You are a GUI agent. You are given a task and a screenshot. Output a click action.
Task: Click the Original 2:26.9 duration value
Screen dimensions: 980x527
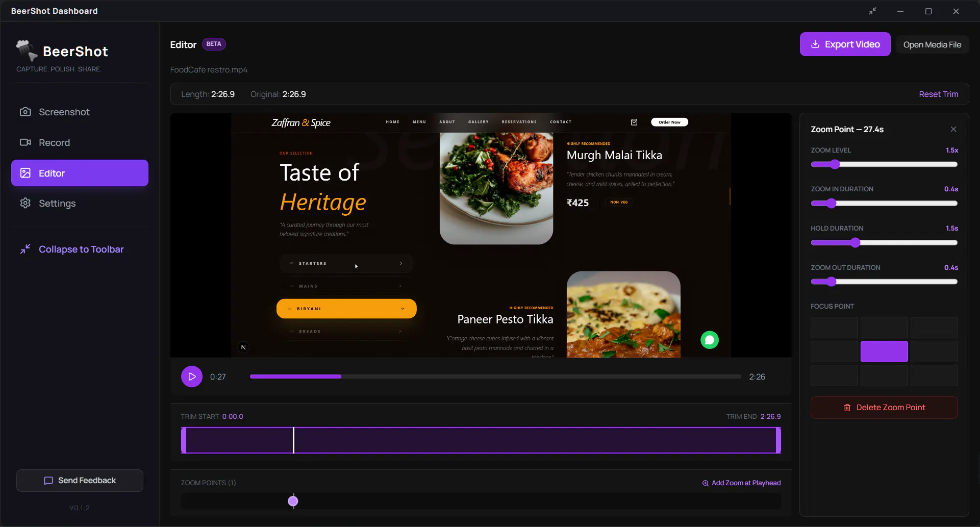pyautogui.click(x=294, y=94)
